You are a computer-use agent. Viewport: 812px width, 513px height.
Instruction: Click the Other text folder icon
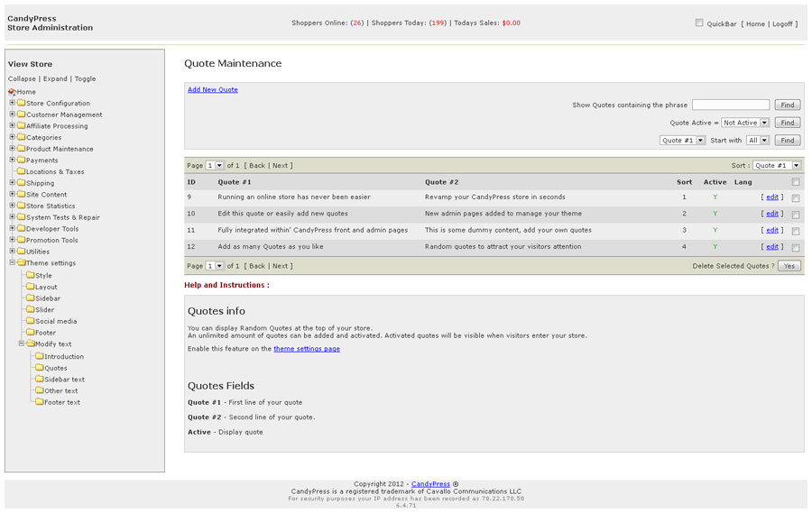tap(40, 389)
